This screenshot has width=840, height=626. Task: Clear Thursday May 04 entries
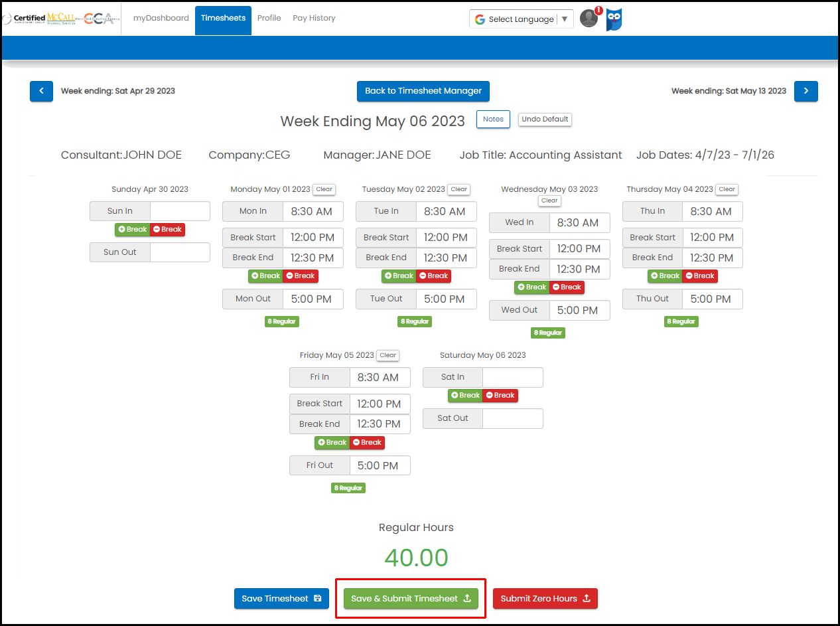(727, 190)
